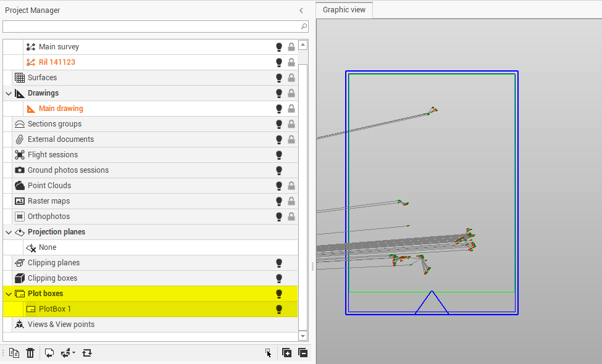Switch to the Graphic view tab

pos(344,10)
